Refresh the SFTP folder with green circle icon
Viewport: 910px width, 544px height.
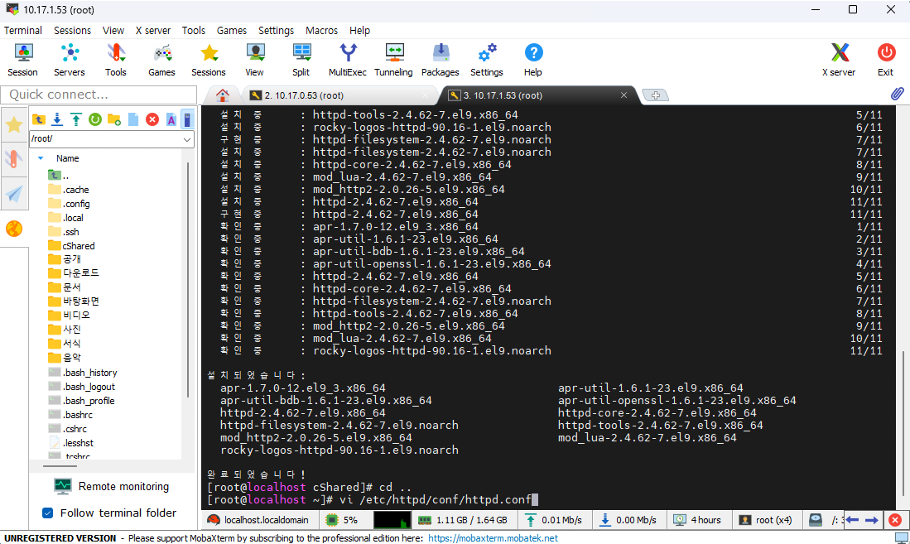coord(95,120)
